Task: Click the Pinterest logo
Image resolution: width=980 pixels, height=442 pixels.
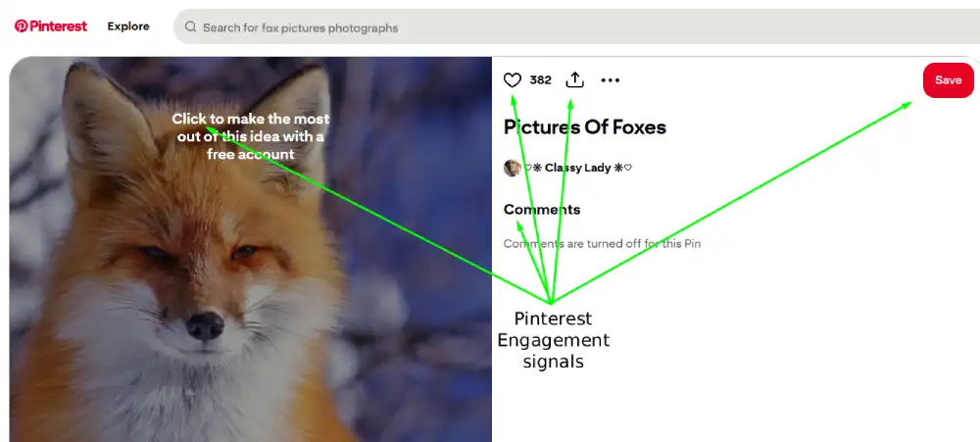Action: (x=51, y=26)
